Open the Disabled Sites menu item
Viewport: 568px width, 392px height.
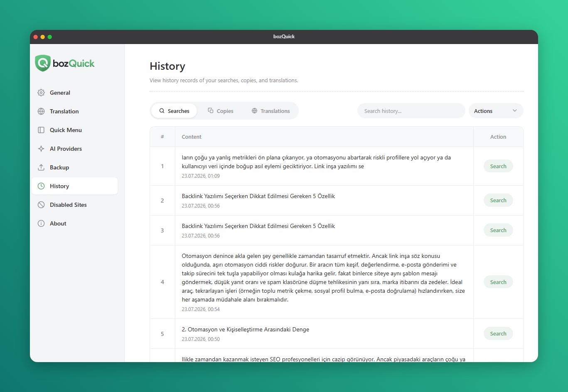pyautogui.click(x=75, y=205)
